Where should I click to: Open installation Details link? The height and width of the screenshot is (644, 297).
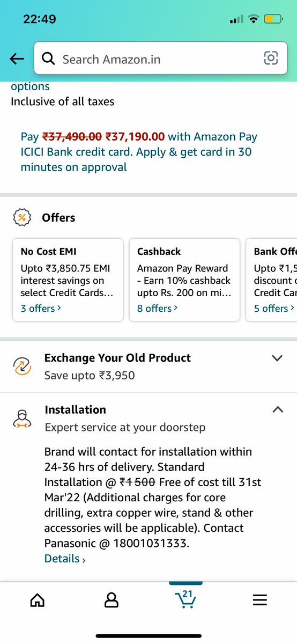pyautogui.click(x=65, y=559)
